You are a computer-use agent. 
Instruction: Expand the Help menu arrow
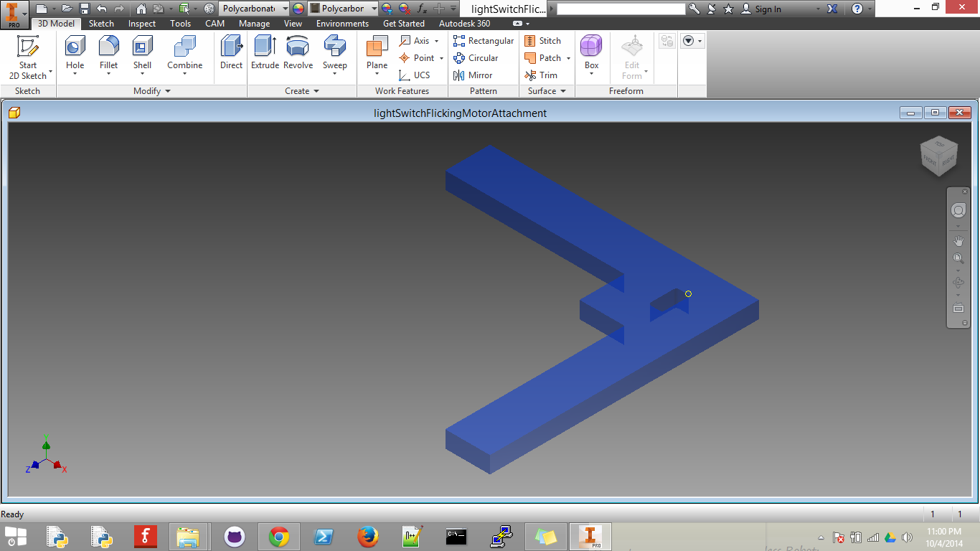[870, 9]
